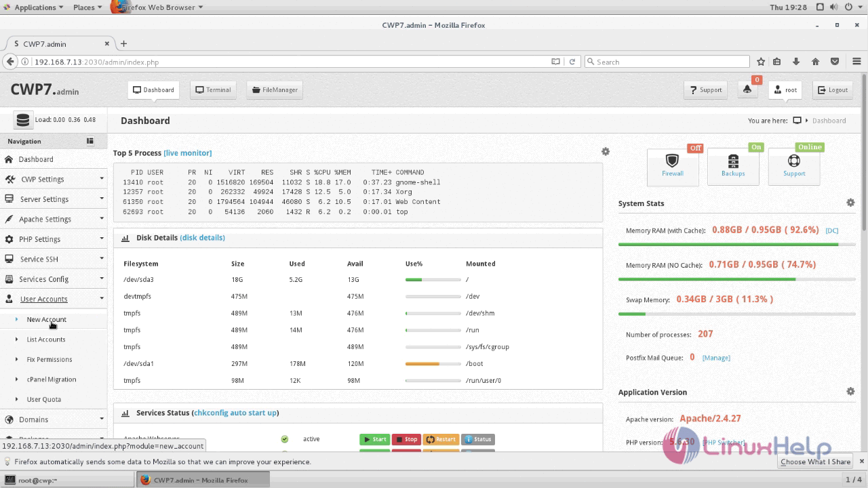Open the Pocket icon in toolbar
Viewport: 868px width, 488px height.
835,62
